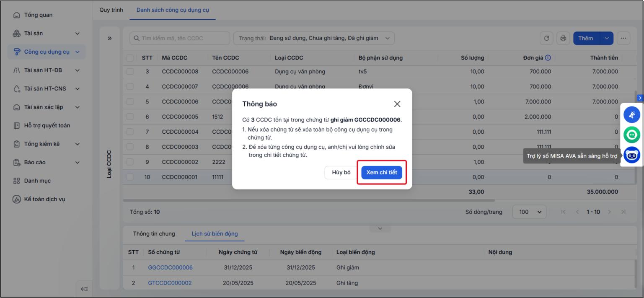This screenshot has height=298, width=644.
Task: Go to the last page arrow
Action: coord(623,212)
